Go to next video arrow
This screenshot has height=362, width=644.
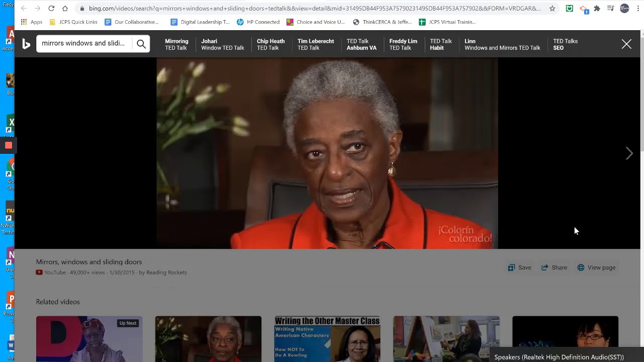pyautogui.click(x=629, y=153)
